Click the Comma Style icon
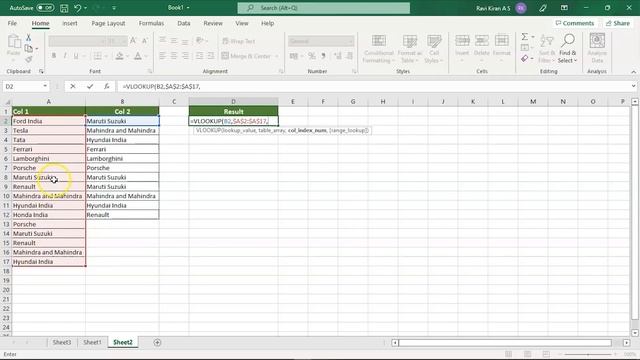This screenshot has height=360, width=640. click(x=323, y=56)
